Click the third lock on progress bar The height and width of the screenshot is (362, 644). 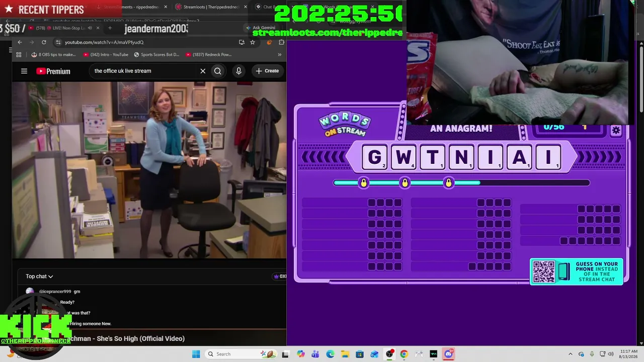[x=448, y=183]
